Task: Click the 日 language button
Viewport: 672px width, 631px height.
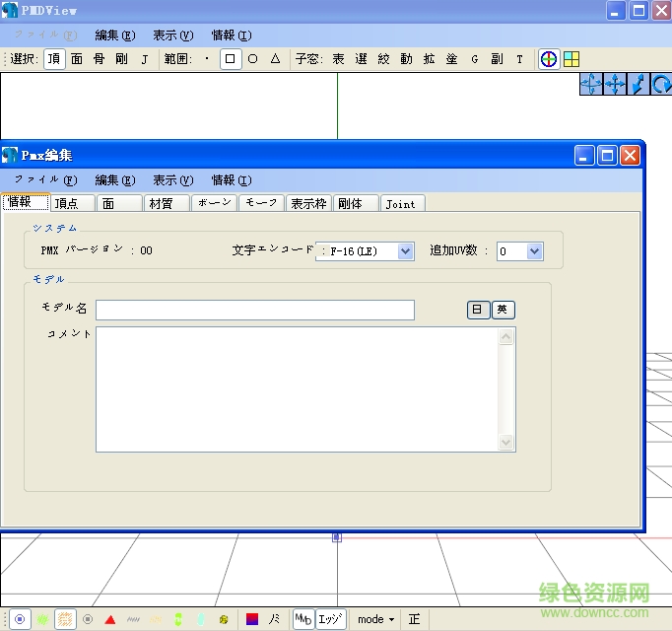Action: tap(478, 310)
